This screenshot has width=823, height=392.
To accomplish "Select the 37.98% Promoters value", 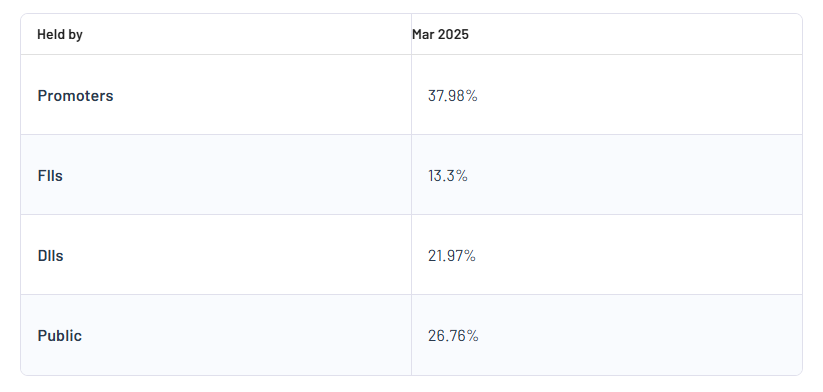I will [x=452, y=96].
